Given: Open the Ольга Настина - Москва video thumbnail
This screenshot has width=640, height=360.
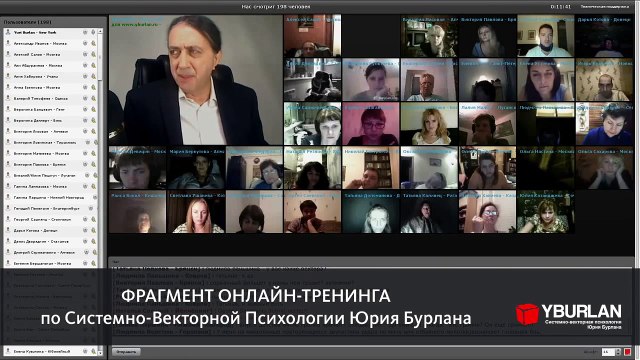Looking at the screenshot, I should pyautogui.click(x=546, y=168).
